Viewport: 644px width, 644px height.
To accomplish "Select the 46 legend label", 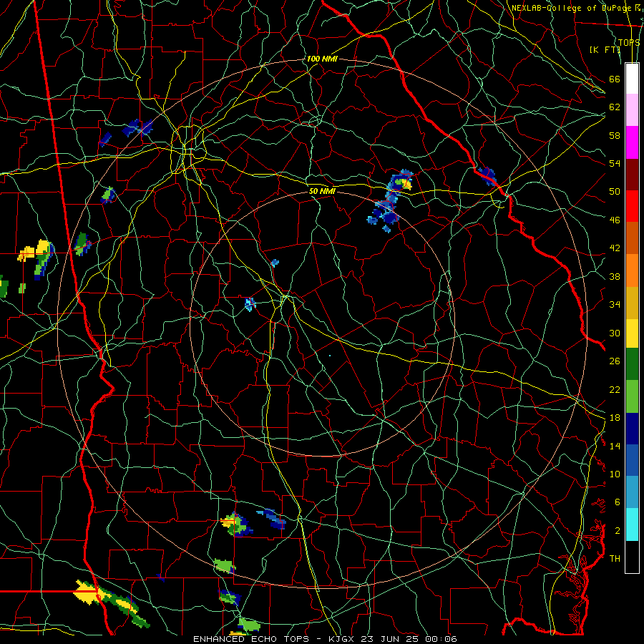I will tap(615, 220).
